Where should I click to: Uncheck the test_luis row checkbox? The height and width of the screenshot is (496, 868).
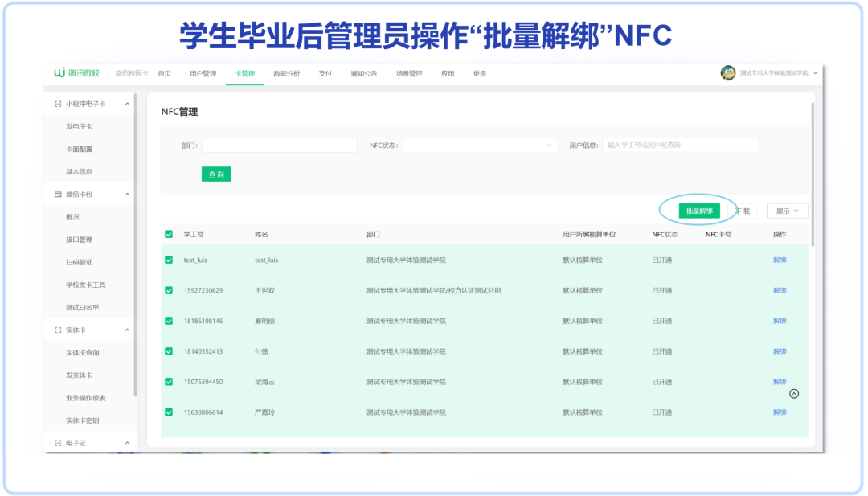(x=168, y=260)
